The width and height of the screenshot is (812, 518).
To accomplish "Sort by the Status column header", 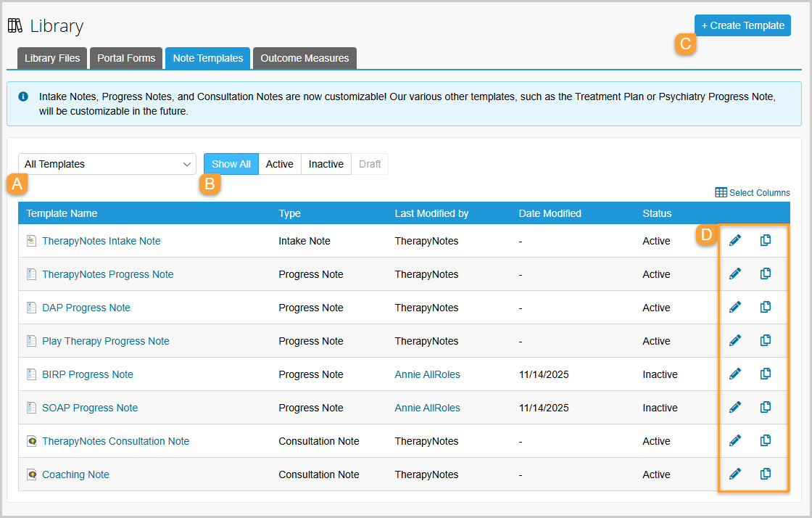I will pos(657,213).
